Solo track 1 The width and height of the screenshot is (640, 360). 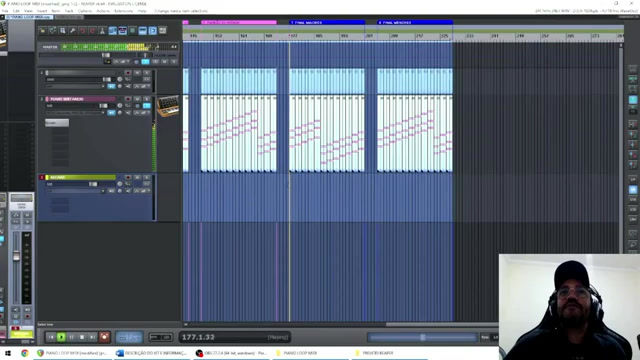pyautogui.click(x=147, y=73)
